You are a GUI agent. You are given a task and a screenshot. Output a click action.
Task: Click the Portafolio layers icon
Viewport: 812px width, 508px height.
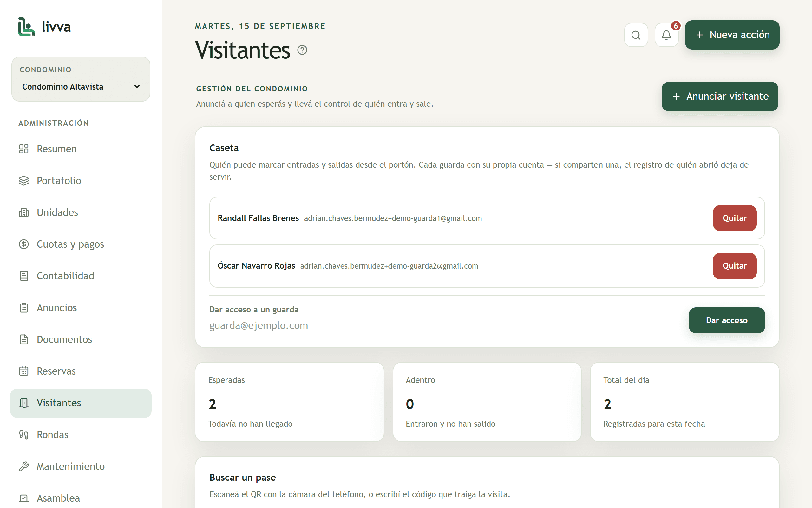tap(24, 181)
